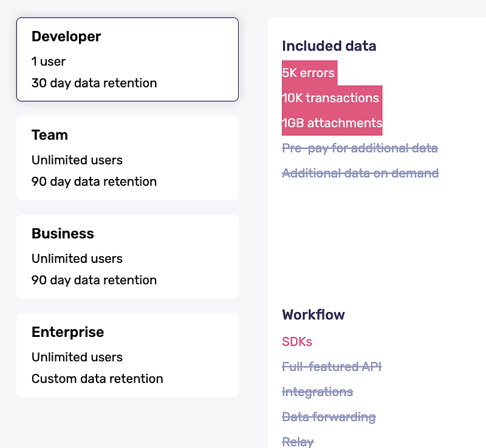Image resolution: width=486 pixels, height=448 pixels.
Task: Click the crossed-out Data forwarding item
Action: 329,417
